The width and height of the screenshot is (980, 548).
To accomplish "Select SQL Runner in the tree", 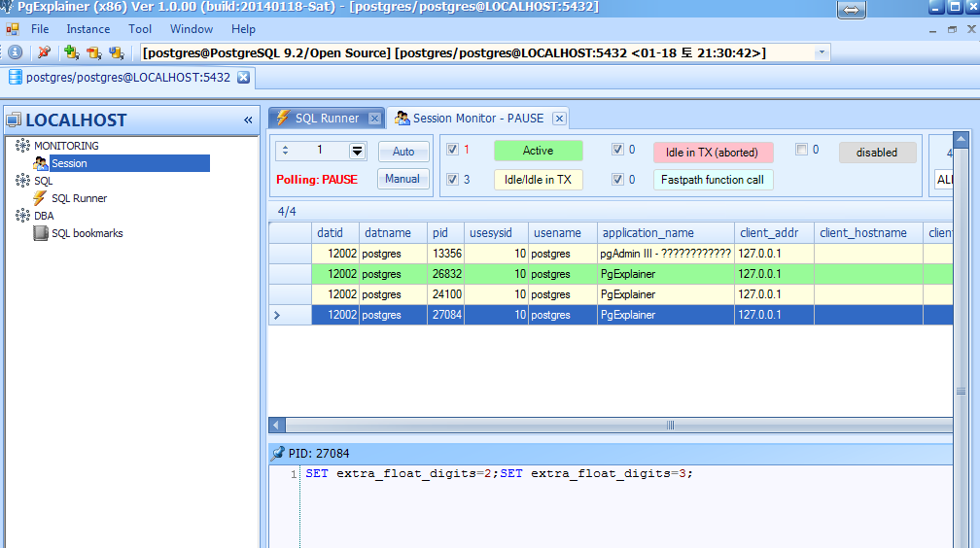I will (80, 198).
